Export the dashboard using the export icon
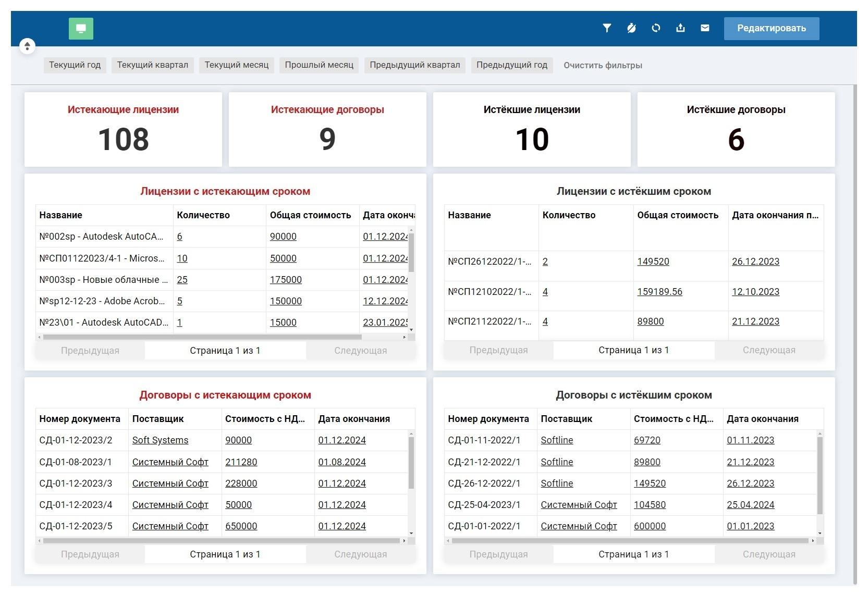 pyautogui.click(x=680, y=29)
